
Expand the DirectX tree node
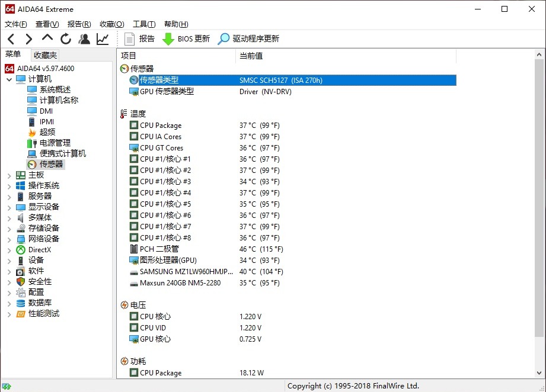[9, 250]
